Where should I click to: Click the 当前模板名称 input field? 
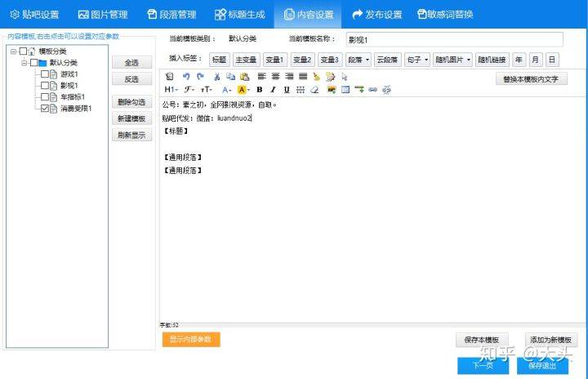click(x=455, y=39)
